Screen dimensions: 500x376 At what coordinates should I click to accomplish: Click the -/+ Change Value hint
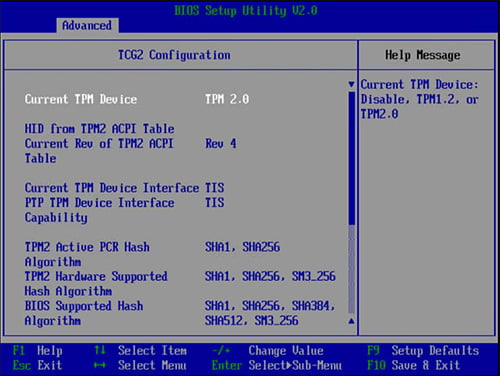click(268, 351)
